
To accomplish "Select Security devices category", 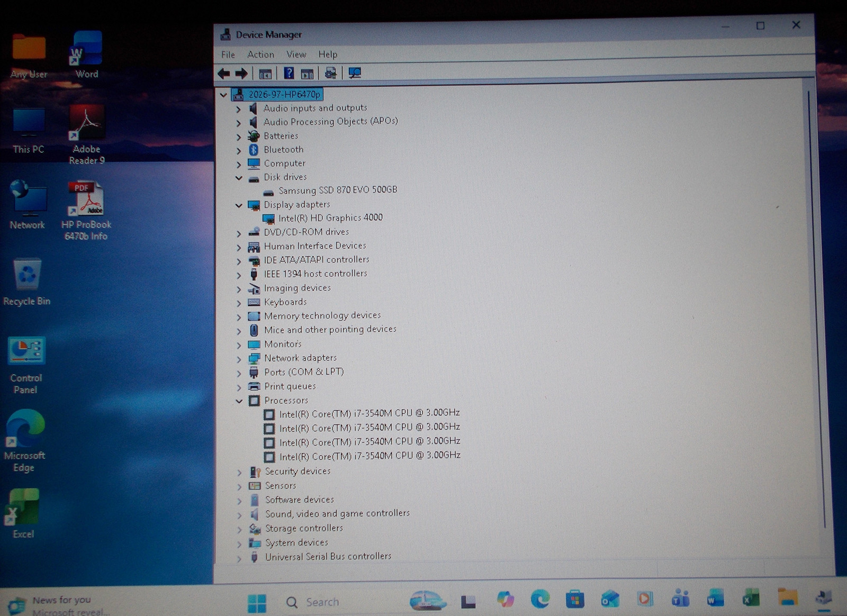I will tap(298, 471).
